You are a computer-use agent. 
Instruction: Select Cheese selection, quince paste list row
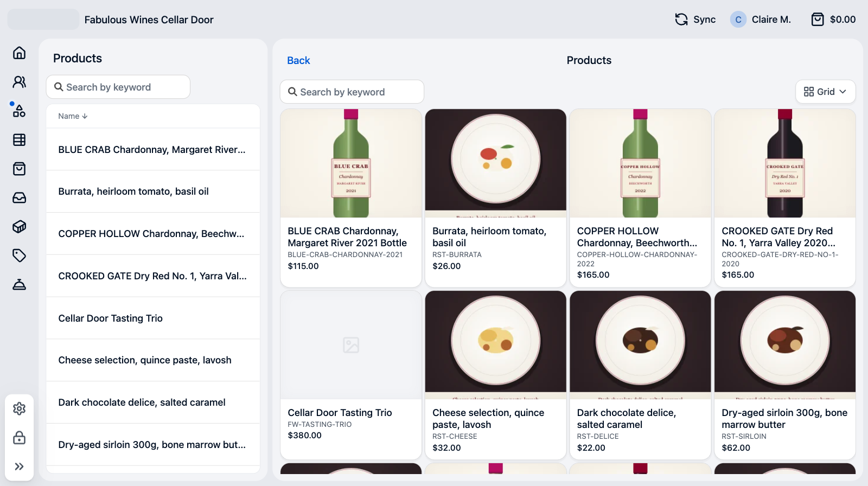pyautogui.click(x=153, y=360)
